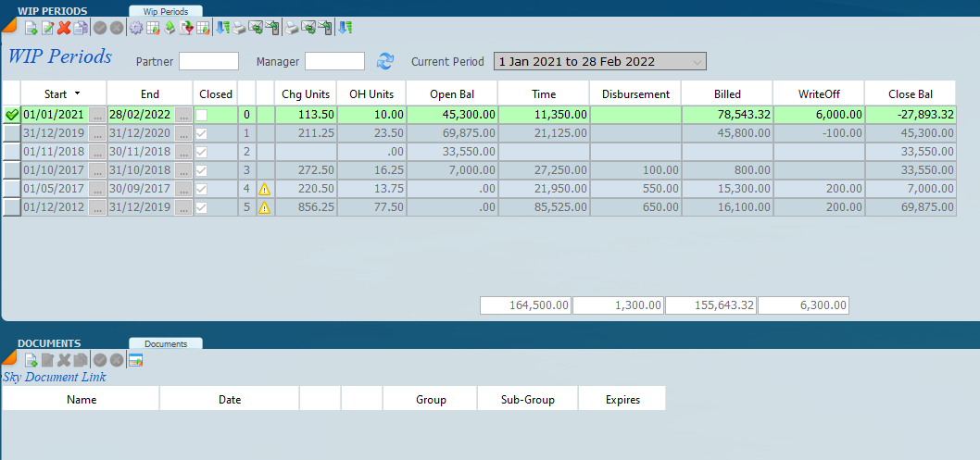Click the new record icon in WIP Periods toolbar
Viewport: 980px width, 460px height.
31,28
